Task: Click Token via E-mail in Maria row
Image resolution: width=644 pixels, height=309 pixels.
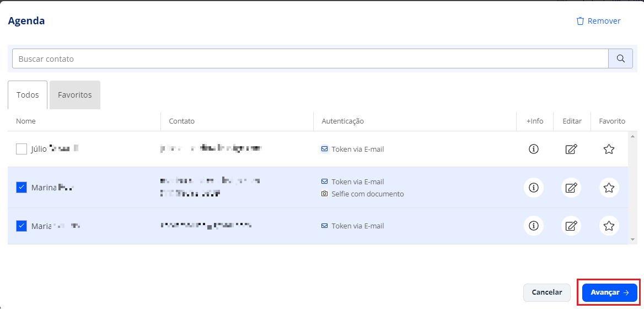Action: [x=358, y=226]
